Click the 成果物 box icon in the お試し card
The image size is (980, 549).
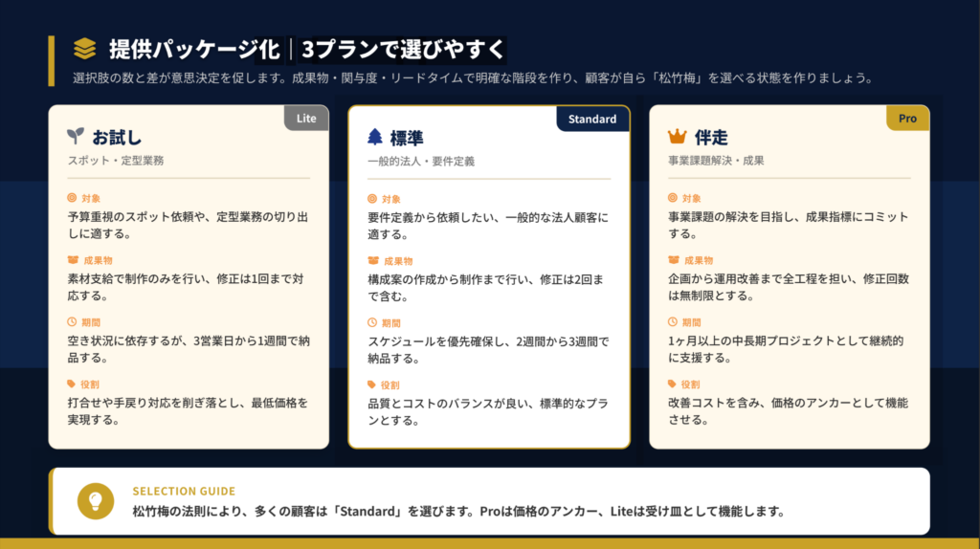[x=73, y=260]
